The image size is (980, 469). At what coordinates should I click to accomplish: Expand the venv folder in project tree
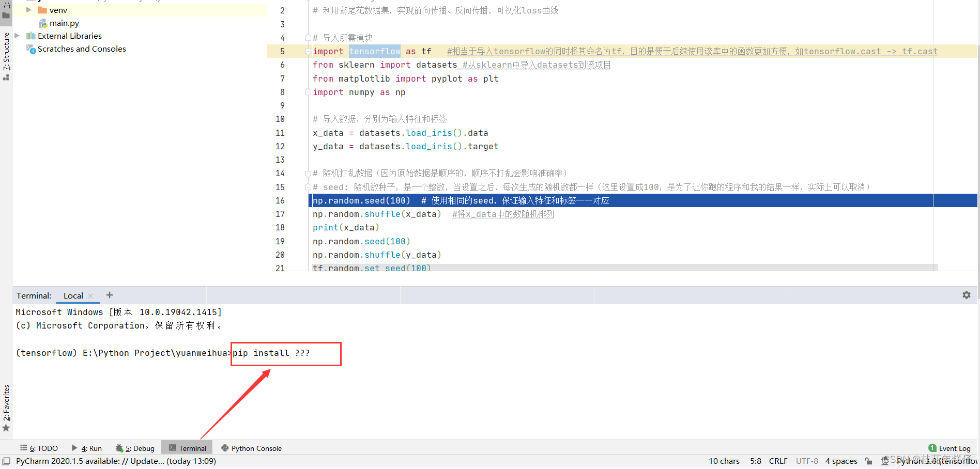tap(29, 10)
